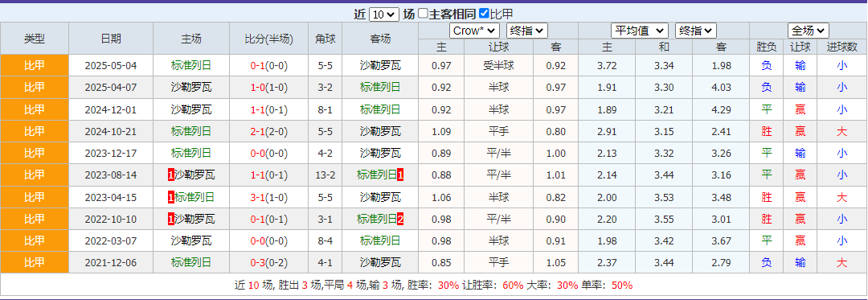Click the 胜率 30% summary value

tap(448, 286)
